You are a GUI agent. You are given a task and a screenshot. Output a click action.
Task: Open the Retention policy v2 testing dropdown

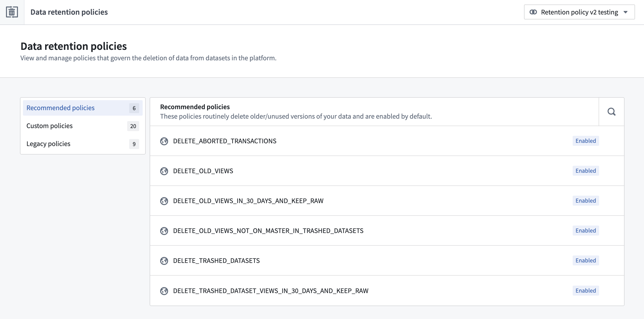click(x=579, y=12)
